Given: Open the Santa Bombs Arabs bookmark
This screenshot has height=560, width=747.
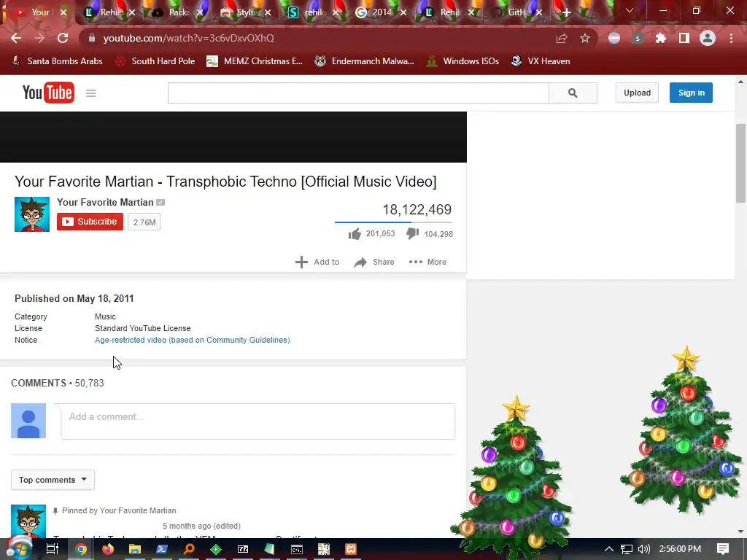Looking at the screenshot, I should click(58, 61).
